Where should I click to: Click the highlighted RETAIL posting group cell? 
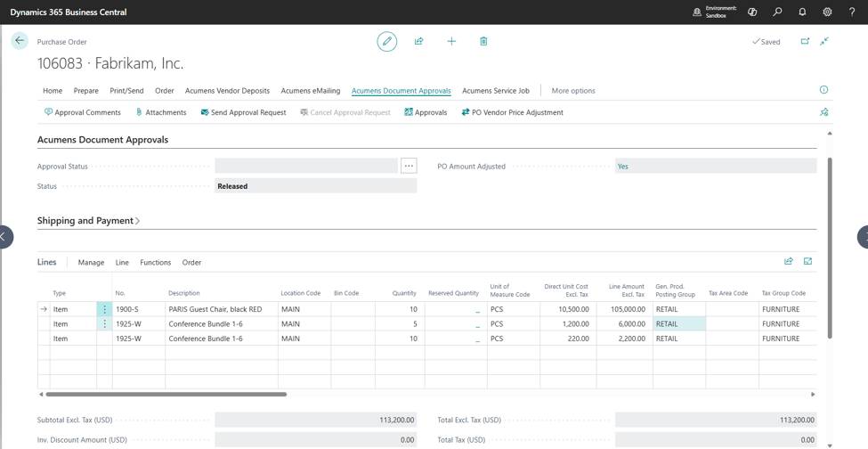point(679,324)
